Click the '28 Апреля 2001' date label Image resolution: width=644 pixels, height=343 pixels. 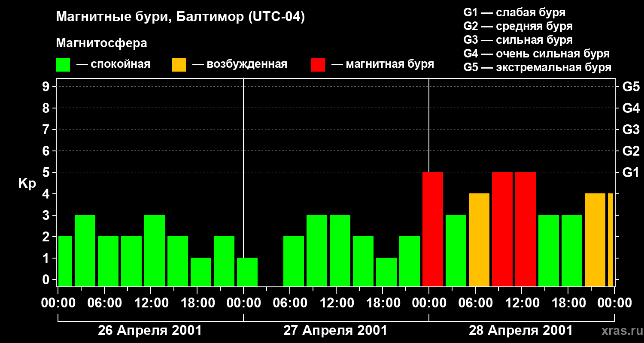click(521, 331)
